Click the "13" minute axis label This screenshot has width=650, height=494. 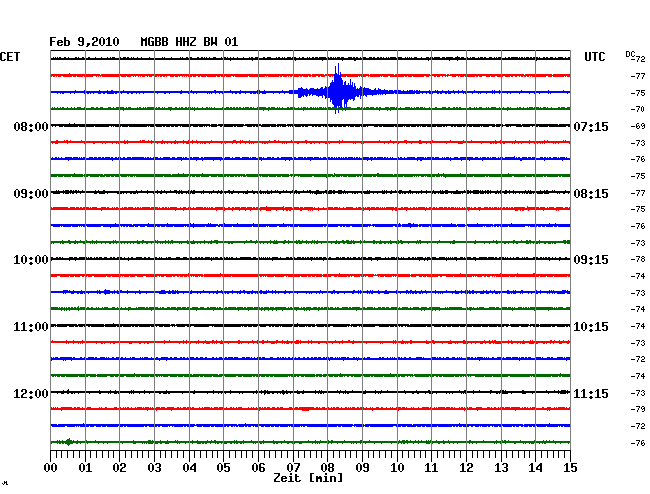click(x=501, y=467)
